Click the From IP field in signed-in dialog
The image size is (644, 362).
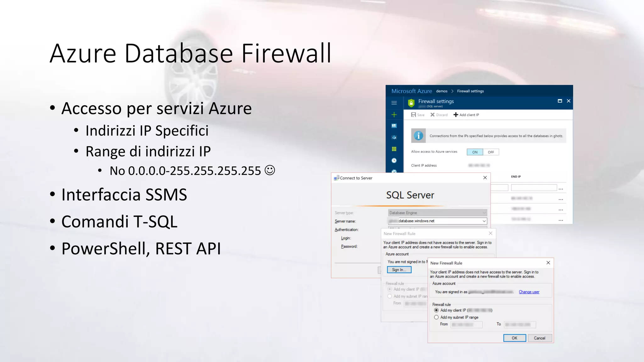466,325
